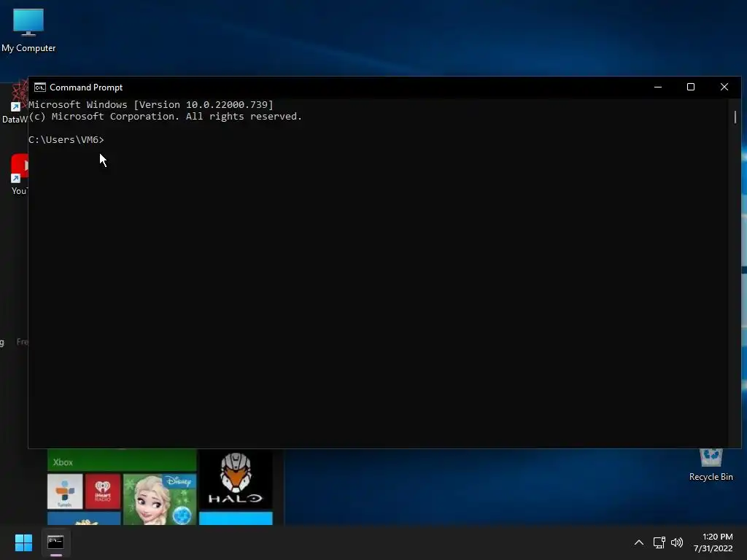Image resolution: width=747 pixels, height=560 pixels.
Task: Open network status tray icon
Action: pos(659,542)
